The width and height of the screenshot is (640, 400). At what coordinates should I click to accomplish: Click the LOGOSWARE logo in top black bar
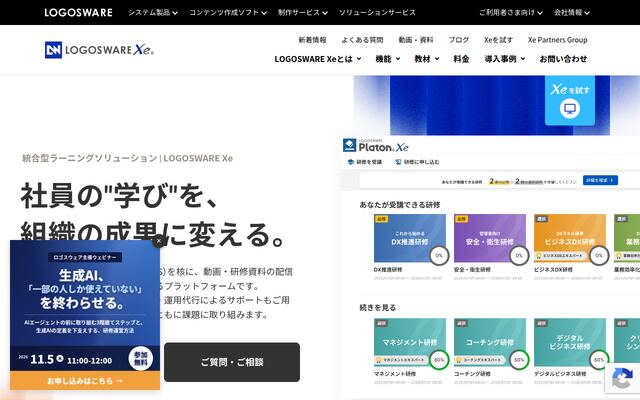pos(78,13)
